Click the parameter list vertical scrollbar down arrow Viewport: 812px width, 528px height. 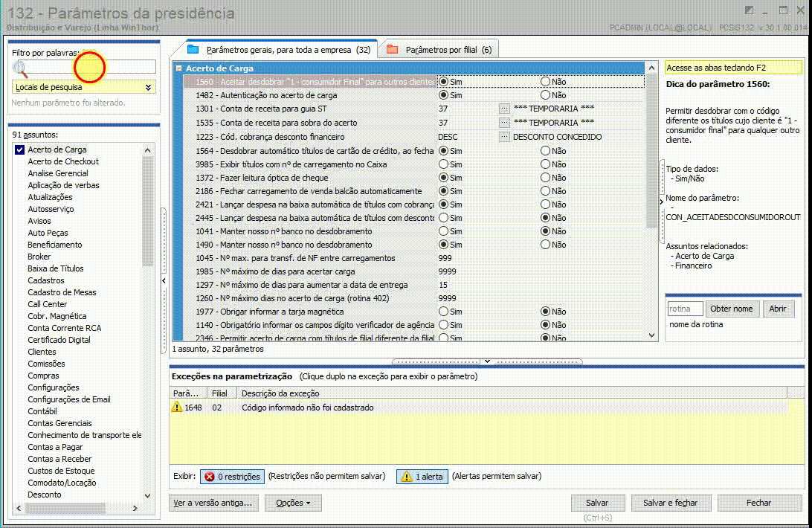coord(651,335)
